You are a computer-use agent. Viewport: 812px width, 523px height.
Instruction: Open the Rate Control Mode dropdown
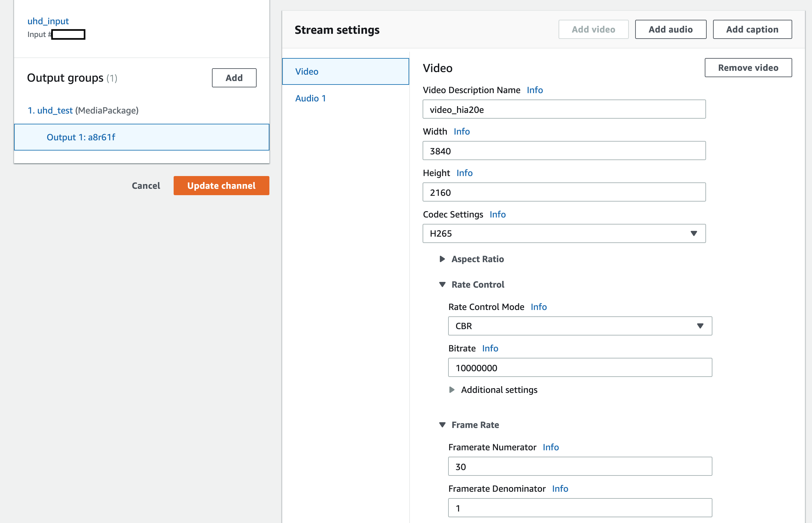pyautogui.click(x=580, y=326)
